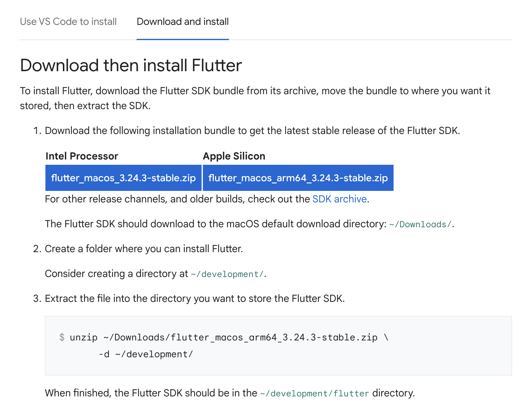Download the flutter_macos_arm64 Apple Silicon bundle
The image size is (532, 411).
point(298,178)
